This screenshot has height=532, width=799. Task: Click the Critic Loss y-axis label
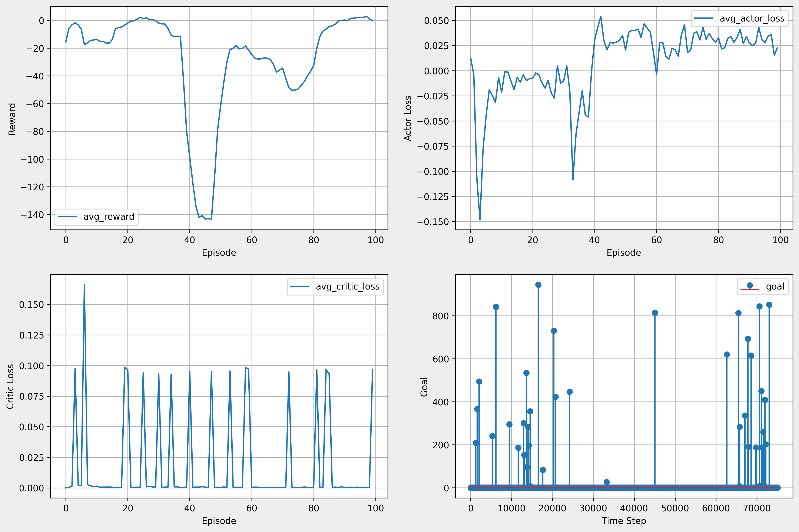pos(10,386)
